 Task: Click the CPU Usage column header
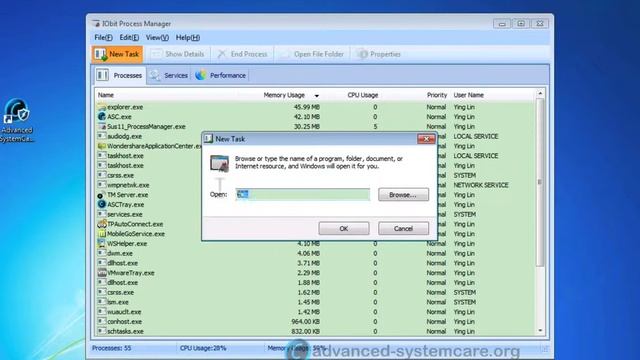362,95
